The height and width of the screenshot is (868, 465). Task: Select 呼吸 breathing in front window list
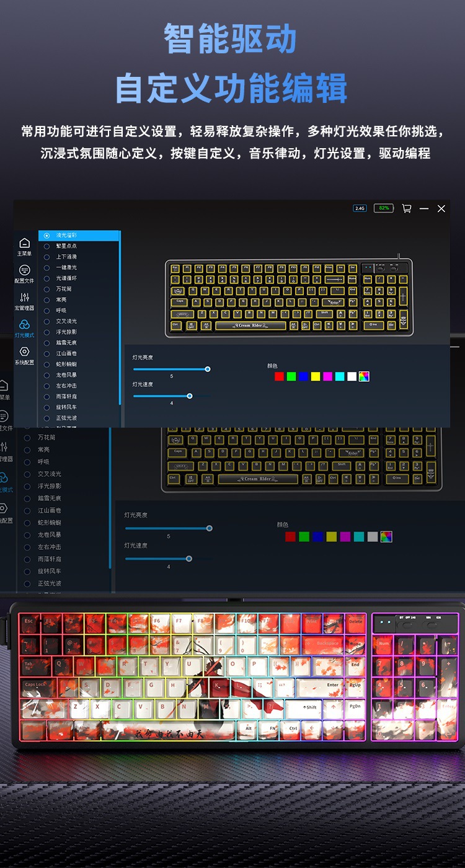[x=61, y=311]
